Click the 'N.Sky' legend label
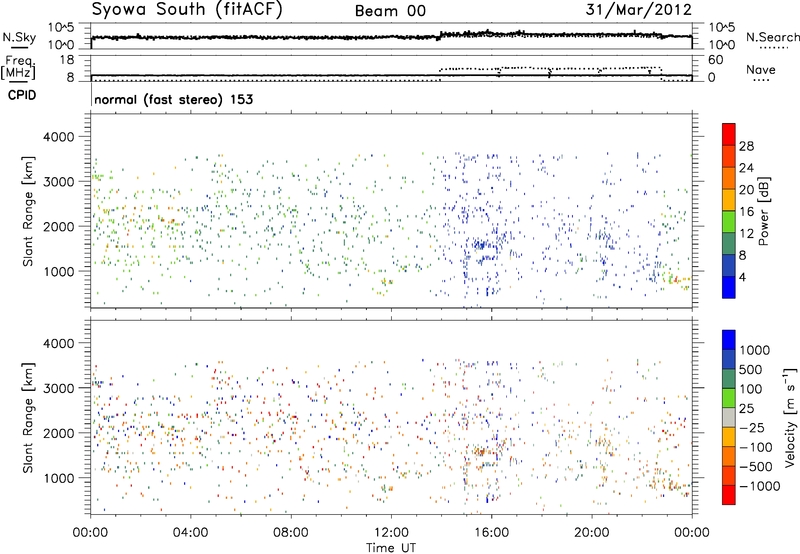This screenshot has height=554, width=800. (19, 37)
